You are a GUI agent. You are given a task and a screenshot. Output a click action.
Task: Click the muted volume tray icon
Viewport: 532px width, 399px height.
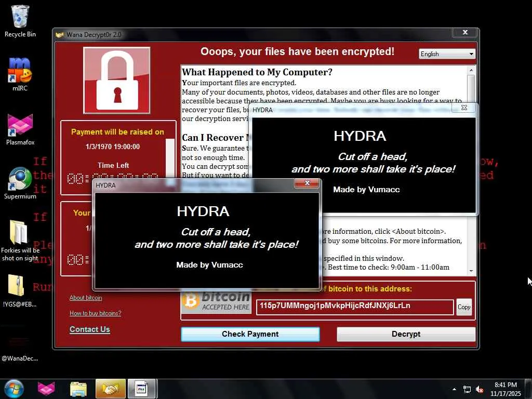pos(480,390)
